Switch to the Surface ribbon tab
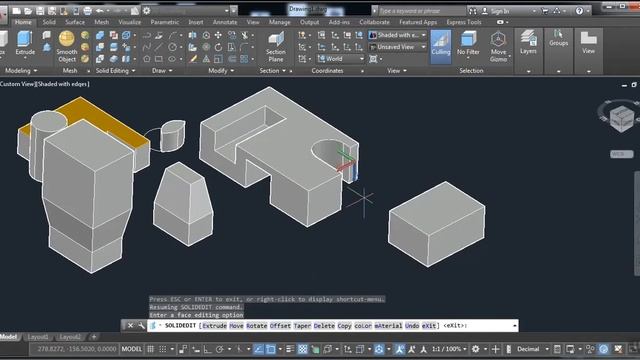 (75, 22)
